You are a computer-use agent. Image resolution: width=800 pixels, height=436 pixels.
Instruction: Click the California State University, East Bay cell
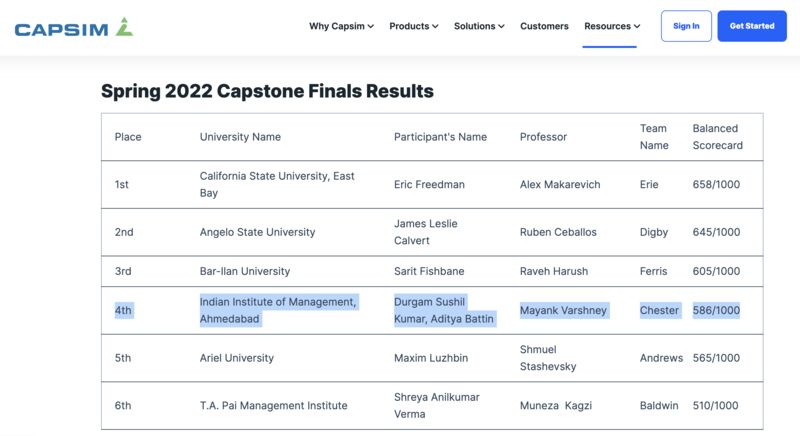(x=277, y=184)
